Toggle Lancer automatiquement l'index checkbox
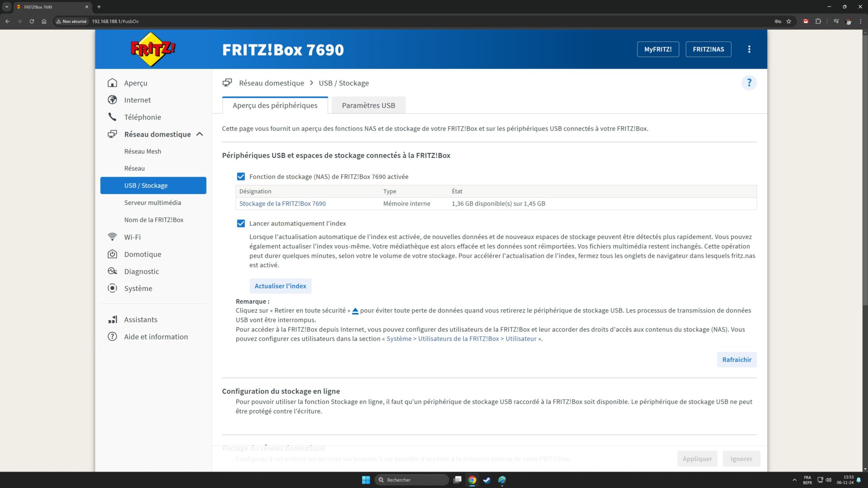868x488 pixels. (241, 223)
